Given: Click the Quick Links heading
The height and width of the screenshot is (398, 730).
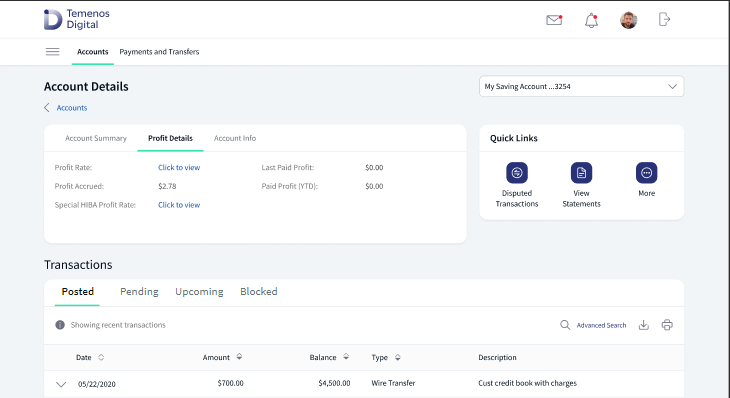Looking at the screenshot, I should click(x=514, y=138).
